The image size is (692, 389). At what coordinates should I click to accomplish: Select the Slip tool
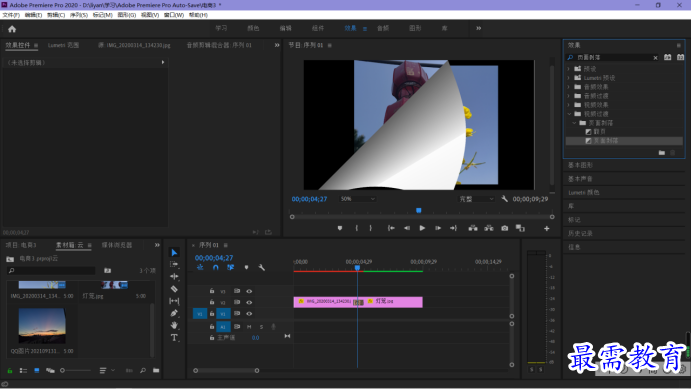coord(174,301)
